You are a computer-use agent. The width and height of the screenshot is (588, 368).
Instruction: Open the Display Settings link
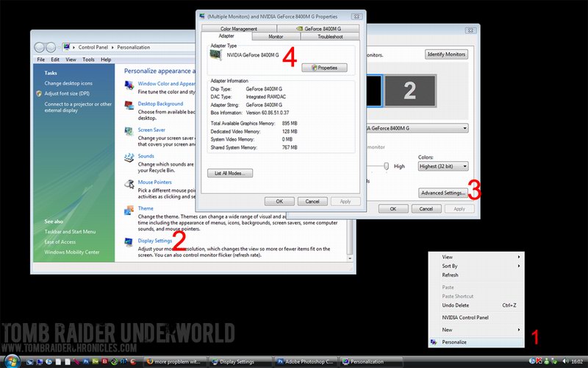click(x=155, y=241)
